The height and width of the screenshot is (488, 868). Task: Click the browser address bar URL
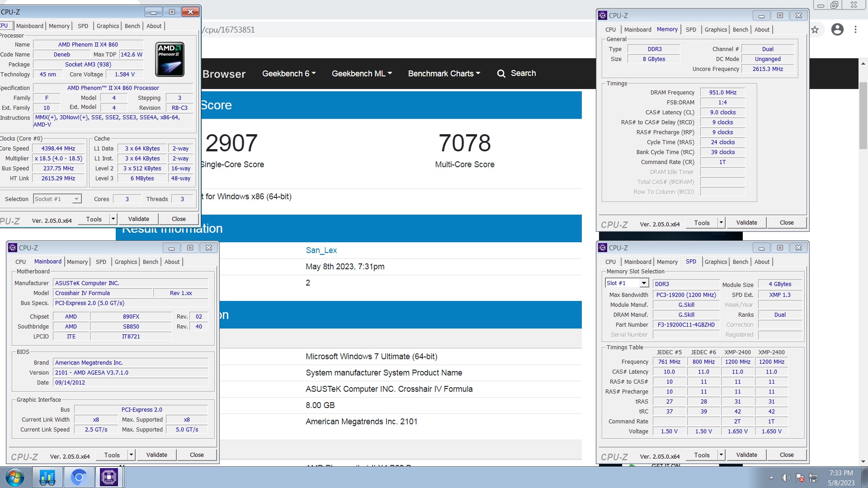click(x=229, y=30)
